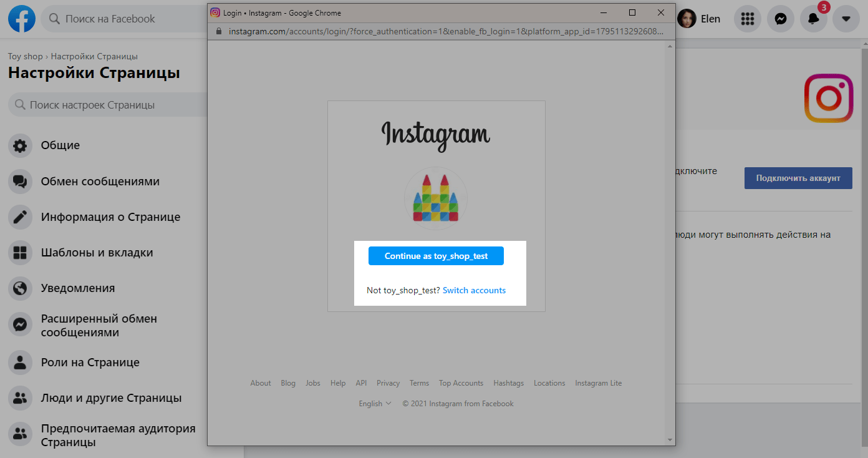
Task: Click the Instagram favicon in the popup title bar
Action: 215,12
